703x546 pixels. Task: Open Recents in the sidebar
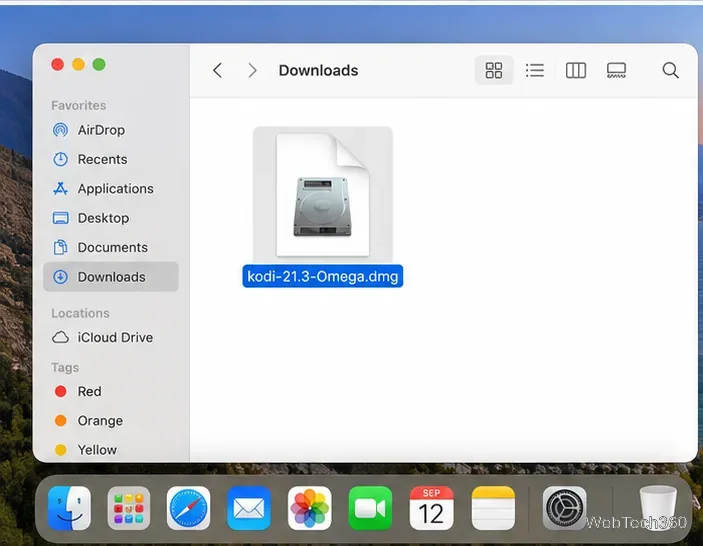point(111,159)
